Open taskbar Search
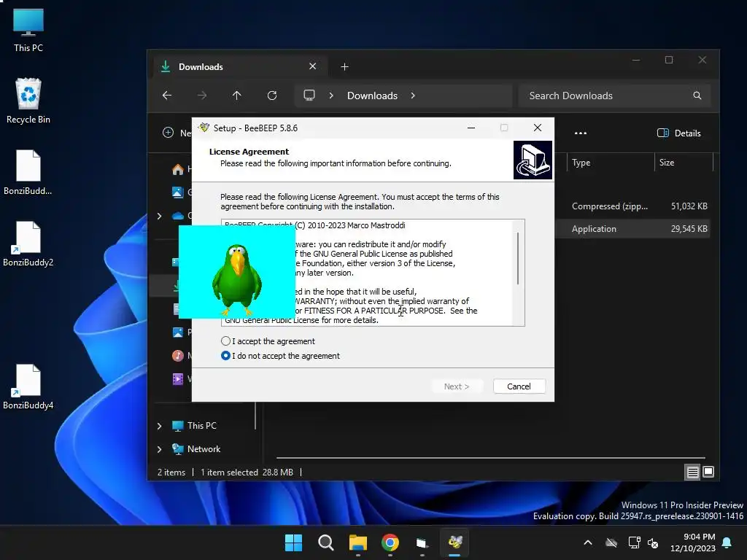Screen dimensions: 747x560 (326, 542)
